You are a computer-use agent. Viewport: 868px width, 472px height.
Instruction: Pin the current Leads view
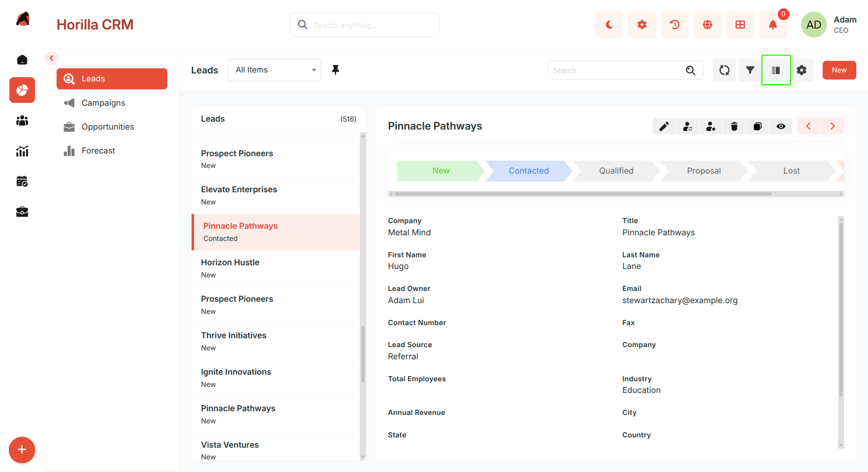(336, 70)
